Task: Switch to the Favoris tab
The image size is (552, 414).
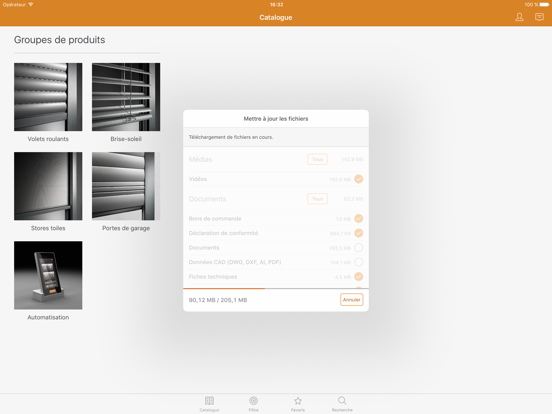Action: [298, 404]
